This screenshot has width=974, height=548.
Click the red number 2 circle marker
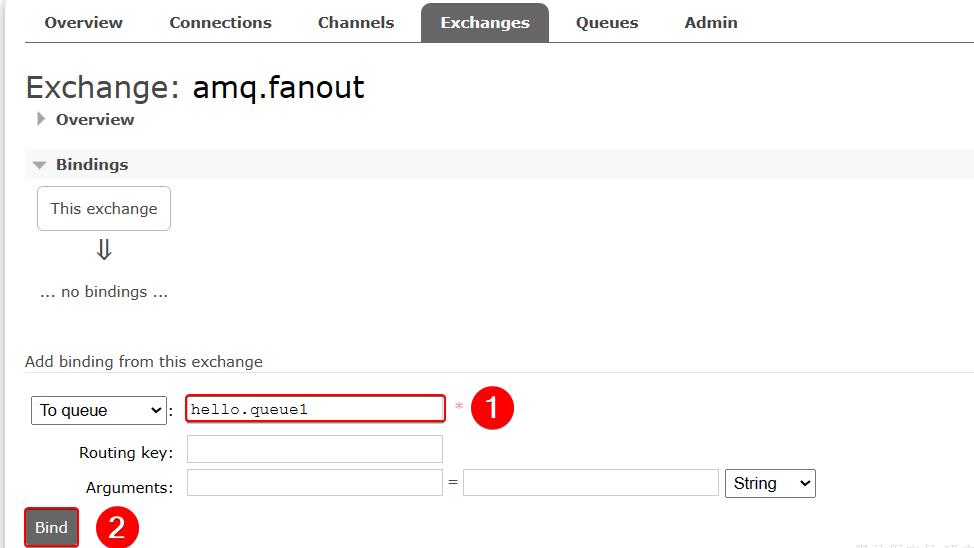coord(117,527)
